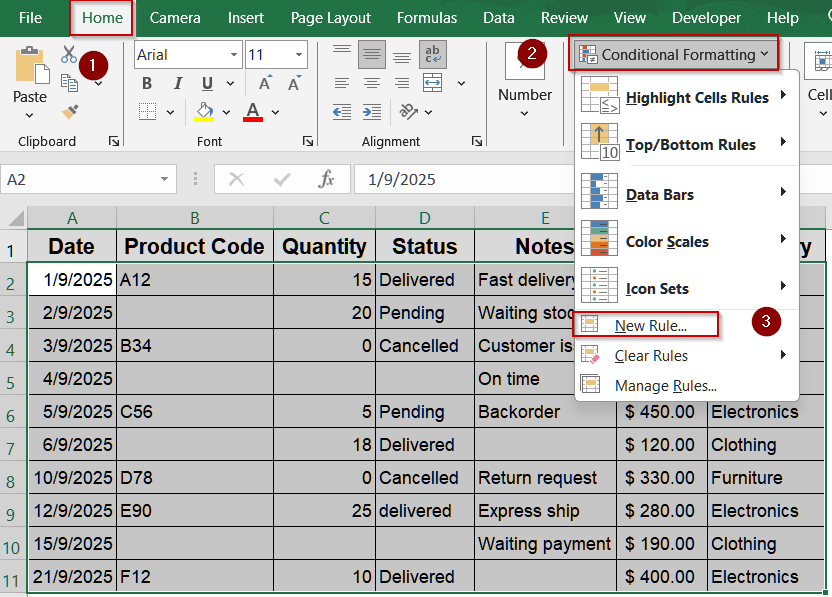Click Middle Align icon

point(371,54)
